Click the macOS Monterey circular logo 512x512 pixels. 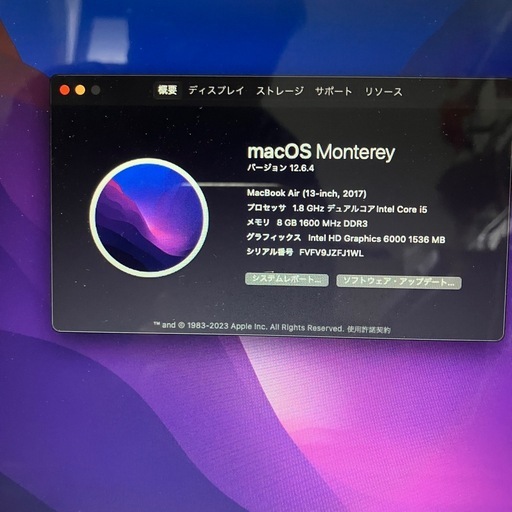(x=149, y=218)
